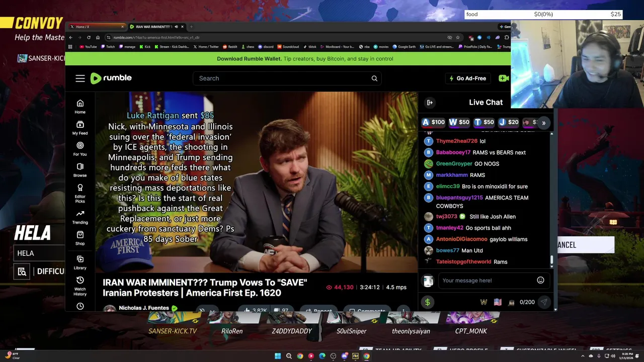Go to the Rumble logo homepage
The width and height of the screenshot is (644, 362).
coord(111,78)
